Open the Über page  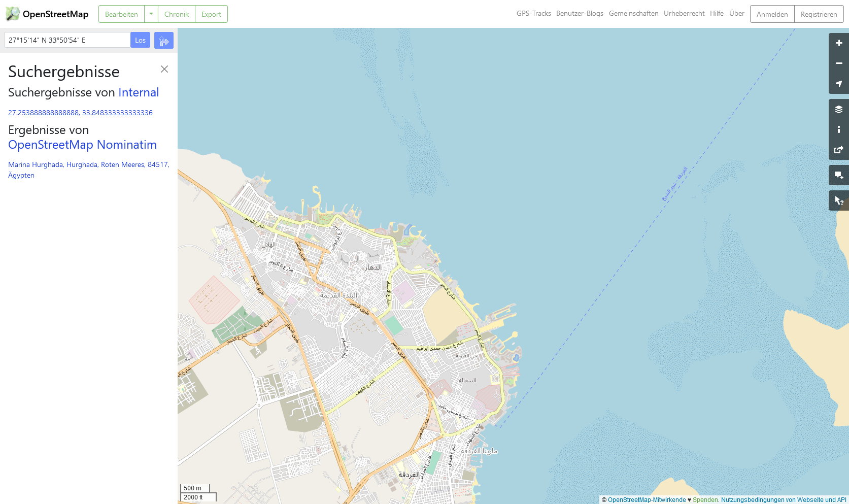(x=737, y=14)
